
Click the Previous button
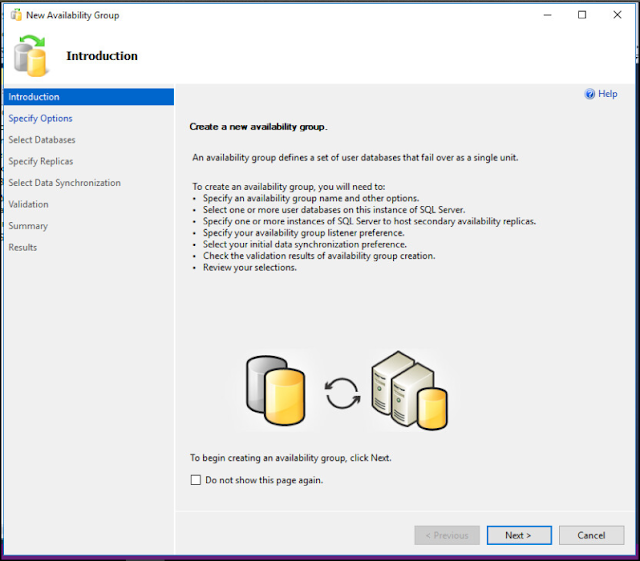[447, 535]
